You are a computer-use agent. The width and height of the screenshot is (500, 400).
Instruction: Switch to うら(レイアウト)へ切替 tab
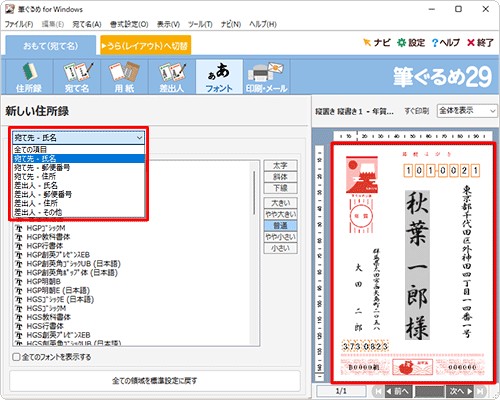(146, 46)
